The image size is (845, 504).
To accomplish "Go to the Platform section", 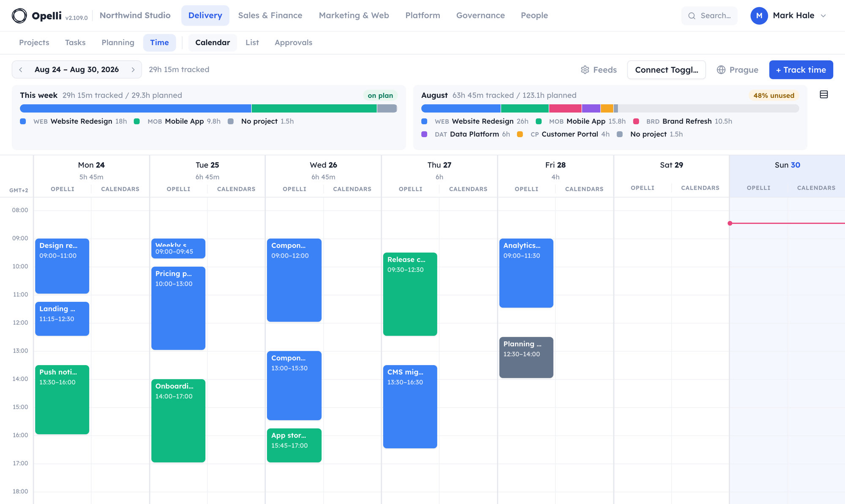I will (422, 16).
